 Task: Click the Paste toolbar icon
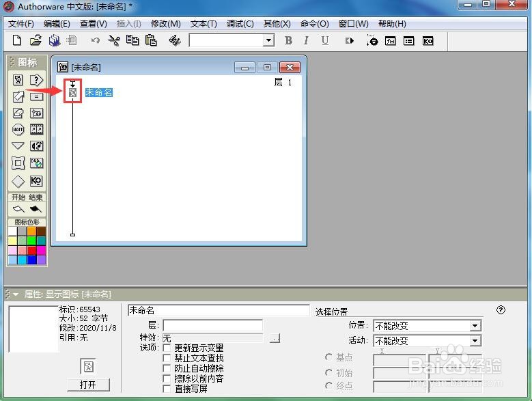[151, 41]
